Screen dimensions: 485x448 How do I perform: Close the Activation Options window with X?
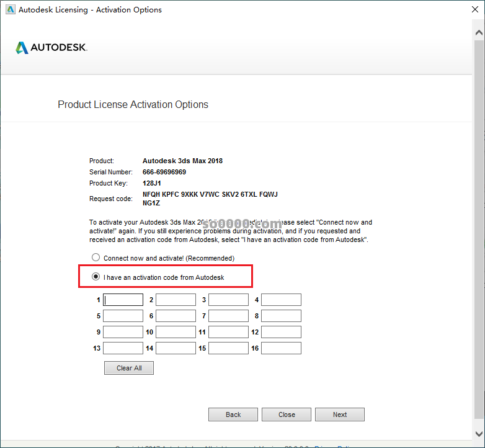click(469, 9)
